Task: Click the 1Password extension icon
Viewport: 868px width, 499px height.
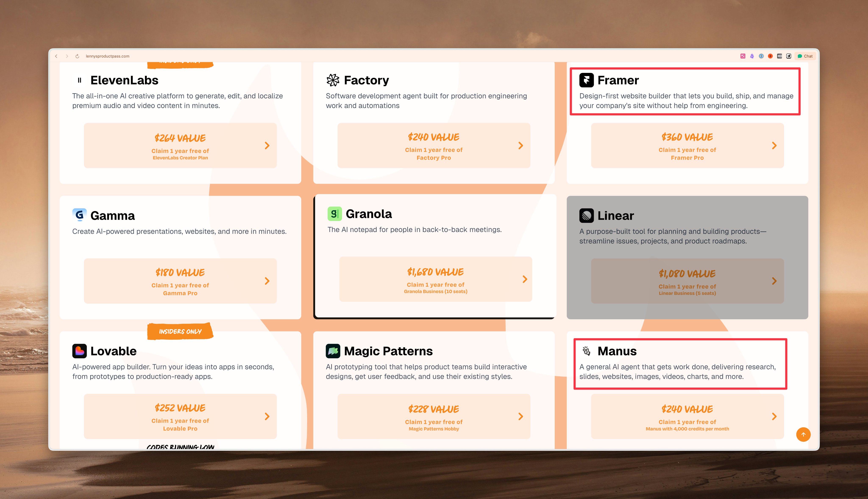Action: (x=761, y=56)
